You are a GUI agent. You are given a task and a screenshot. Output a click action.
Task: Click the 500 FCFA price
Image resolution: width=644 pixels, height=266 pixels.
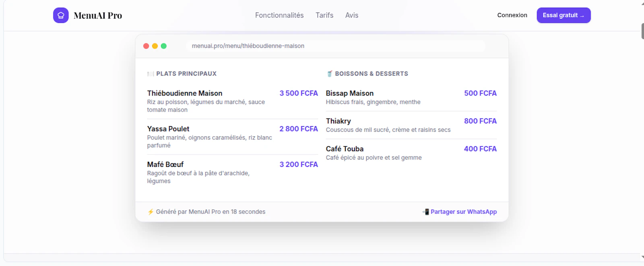[480, 93]
